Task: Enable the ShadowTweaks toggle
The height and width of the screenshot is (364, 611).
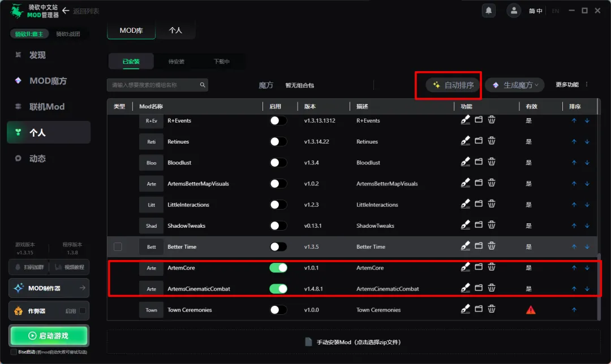Action: [278, 226]
